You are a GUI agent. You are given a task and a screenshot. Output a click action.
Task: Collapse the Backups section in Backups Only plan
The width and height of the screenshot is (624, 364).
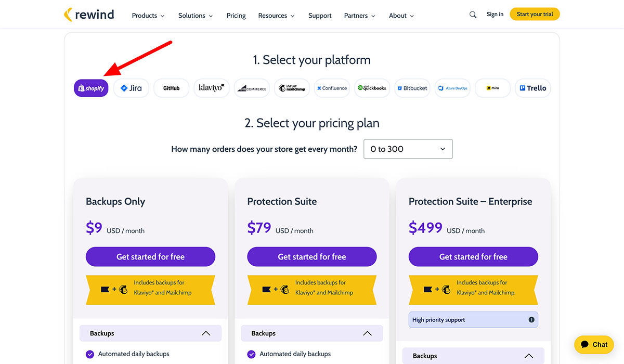pyautogui.click(x=206, y=333)
